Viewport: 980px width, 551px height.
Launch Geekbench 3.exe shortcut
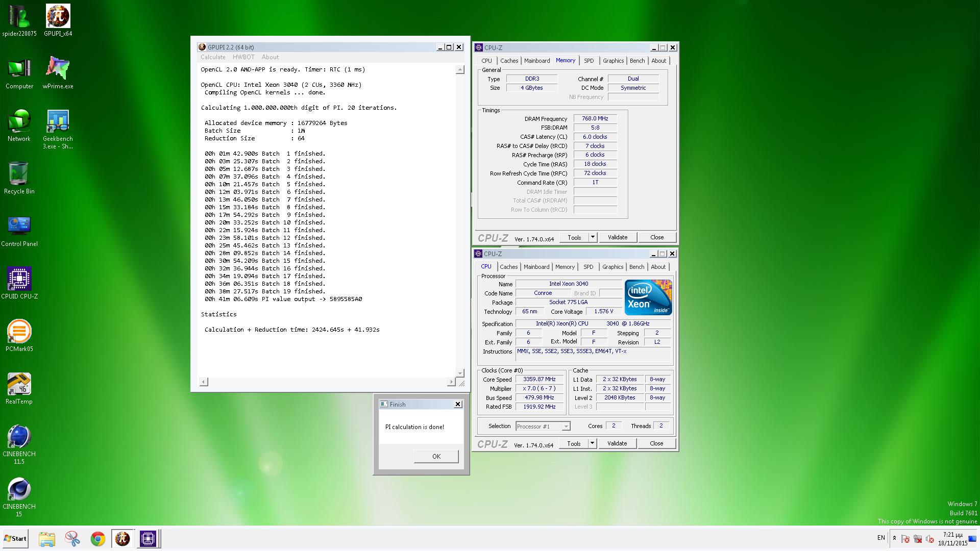coord(58,130)
